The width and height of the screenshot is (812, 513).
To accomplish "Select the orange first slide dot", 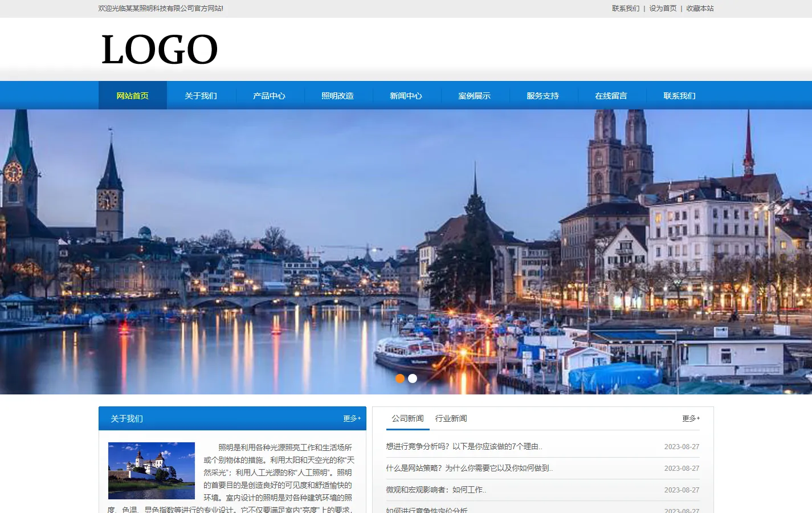I will [x=400, y=378].
